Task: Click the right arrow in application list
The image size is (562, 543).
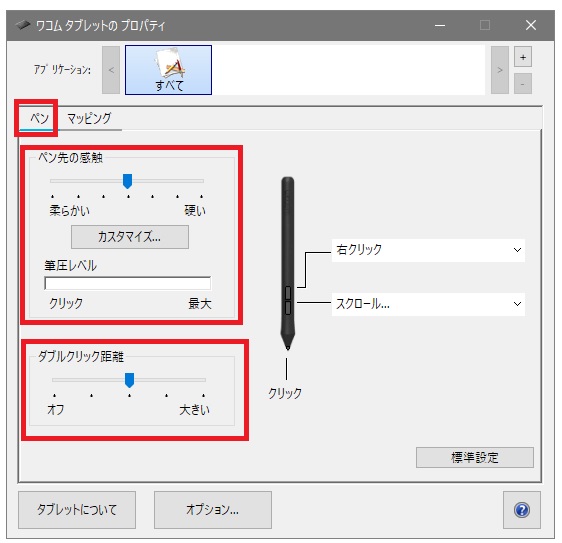Action: point(500,70)
